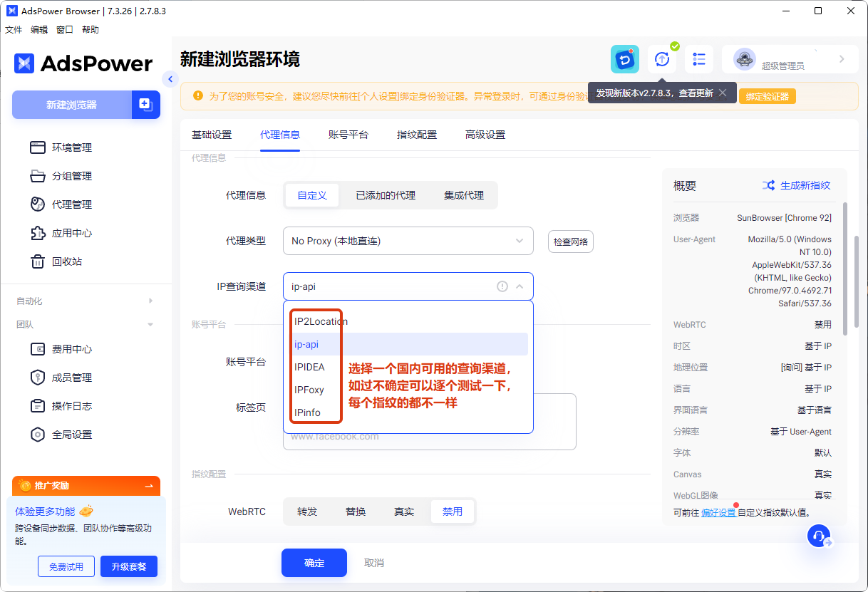The image size is (868, 592).
Task: Click the AdsPower logo in sidebar
Action: click(83, 63)
